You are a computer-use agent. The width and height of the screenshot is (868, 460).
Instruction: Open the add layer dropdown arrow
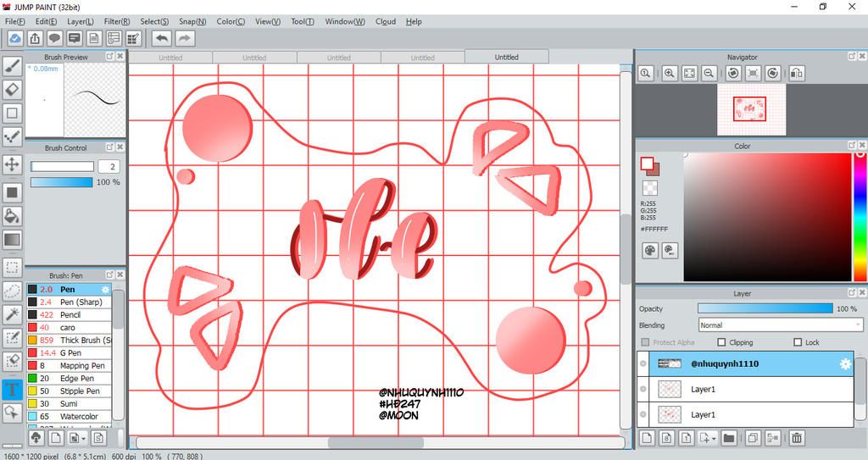pyautogui.click(x=715, y=439)
